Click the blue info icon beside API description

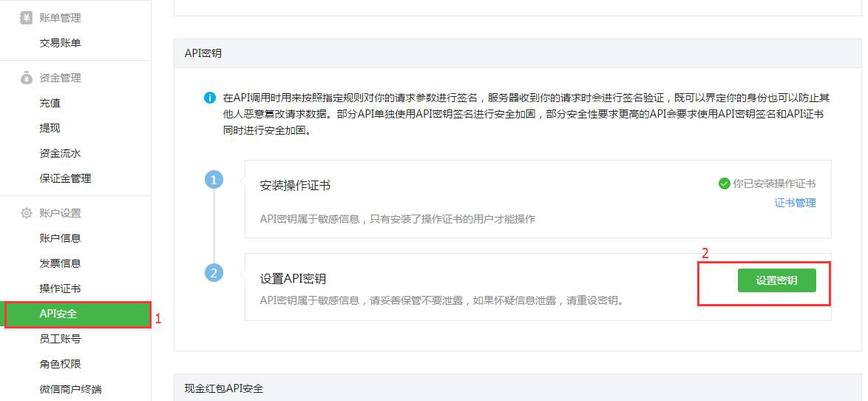click(210, 98)
